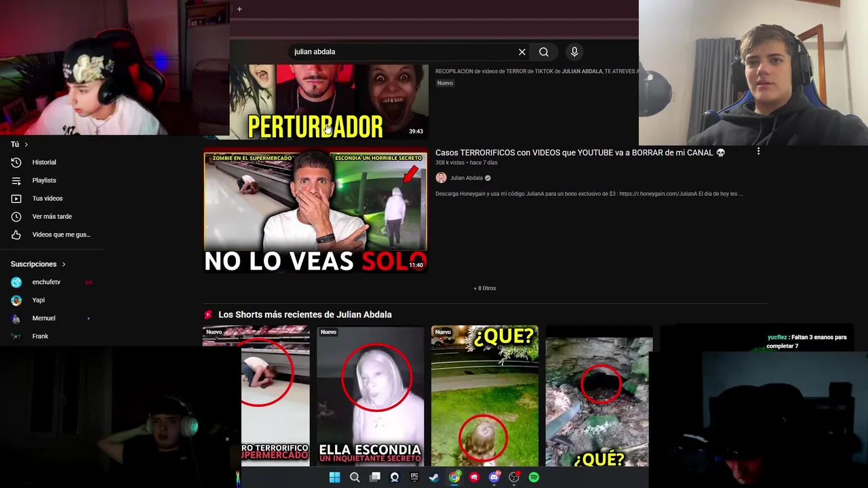The height and width of the screenshot is (488, 868).
Task: Open Task View on the taskbar
Action: pos(374,477)
